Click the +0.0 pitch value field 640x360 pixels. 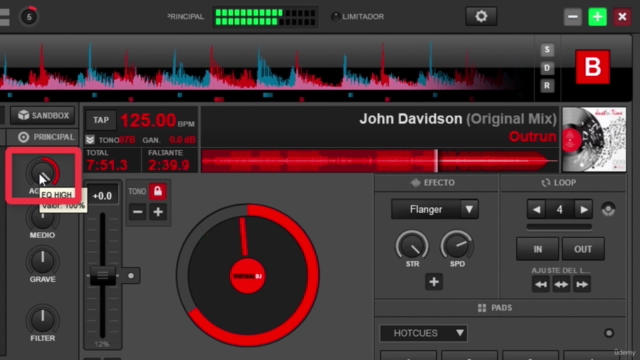[102, 196]
